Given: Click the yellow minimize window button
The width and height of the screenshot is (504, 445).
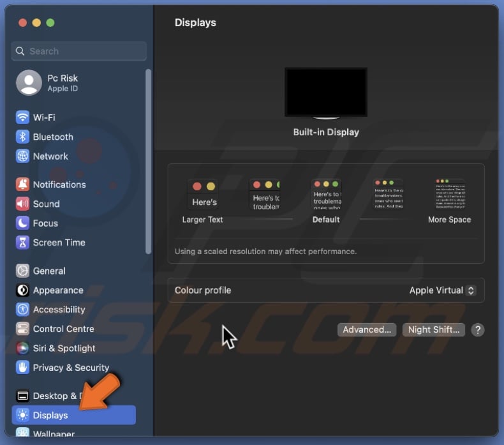Looking at the screenshot, I should tap(36, 22).
